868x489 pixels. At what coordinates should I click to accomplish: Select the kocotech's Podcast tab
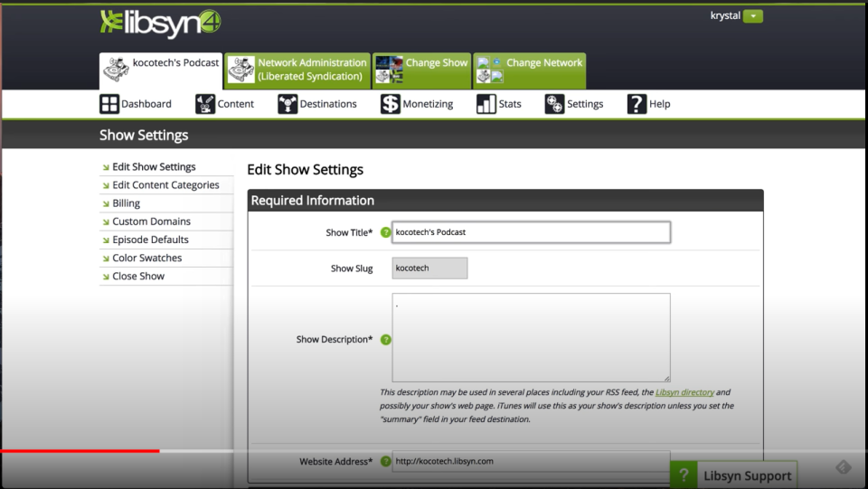click(x=161, y=71)
